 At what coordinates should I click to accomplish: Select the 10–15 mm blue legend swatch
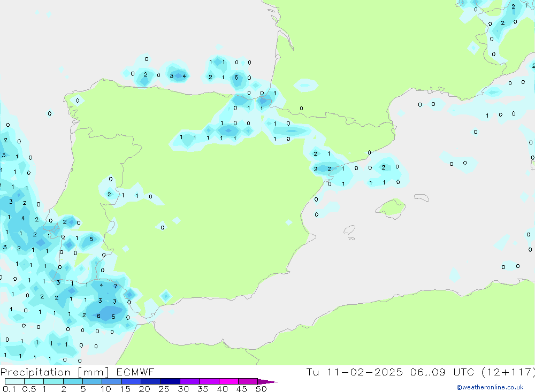tap(112, 381)
